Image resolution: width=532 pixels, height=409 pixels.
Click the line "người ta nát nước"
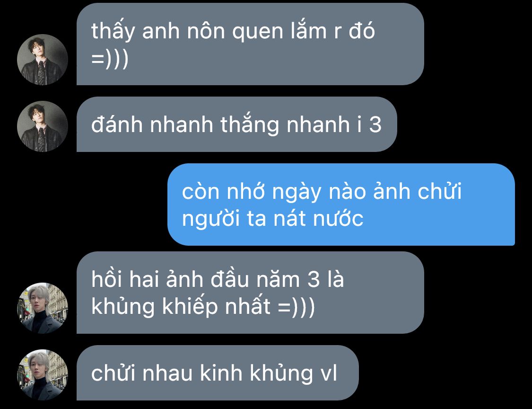tap(273, 218)
